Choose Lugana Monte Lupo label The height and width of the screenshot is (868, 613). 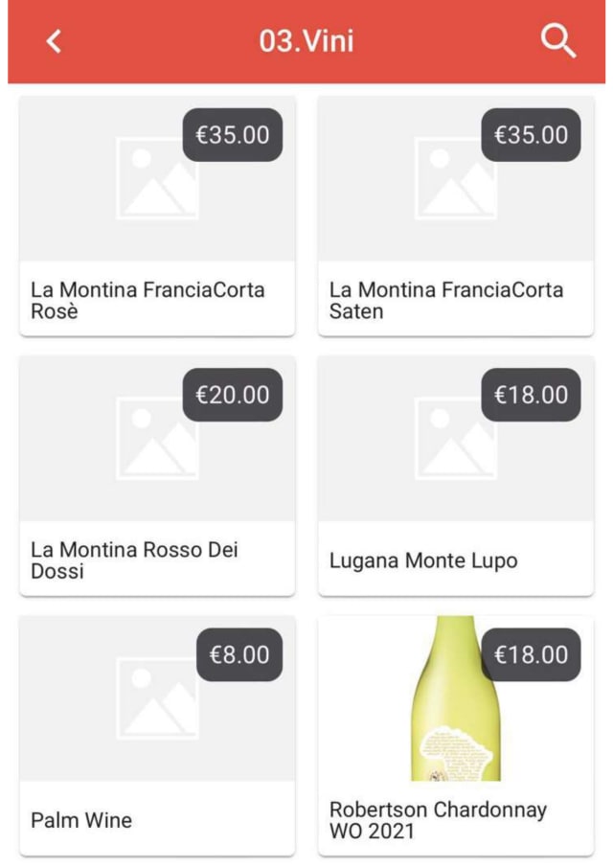click(x=423, y=560)
